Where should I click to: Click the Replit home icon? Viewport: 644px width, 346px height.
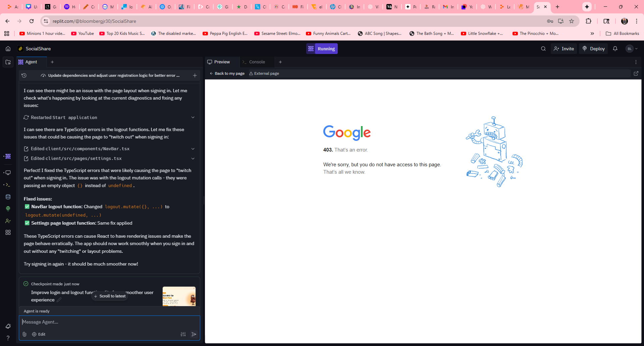pyautogui.click(x=8, y=49)
